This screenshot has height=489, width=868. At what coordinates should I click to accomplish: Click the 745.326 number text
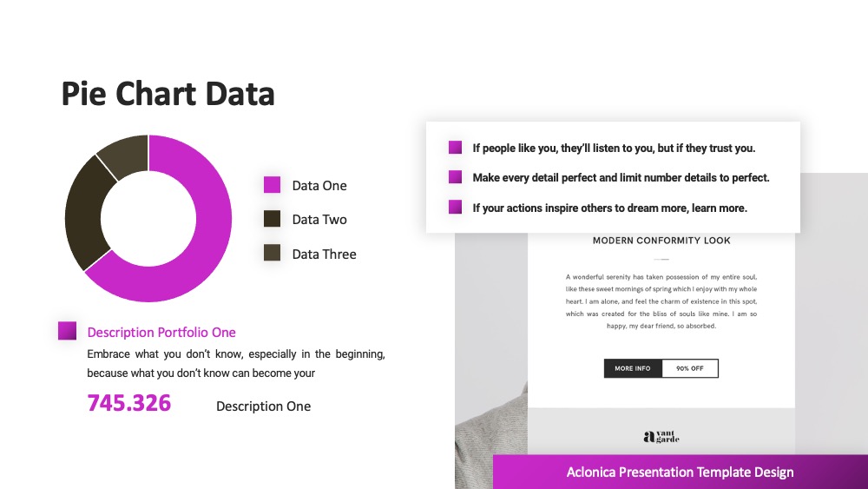pyautogui.click(x=129, y=403)
